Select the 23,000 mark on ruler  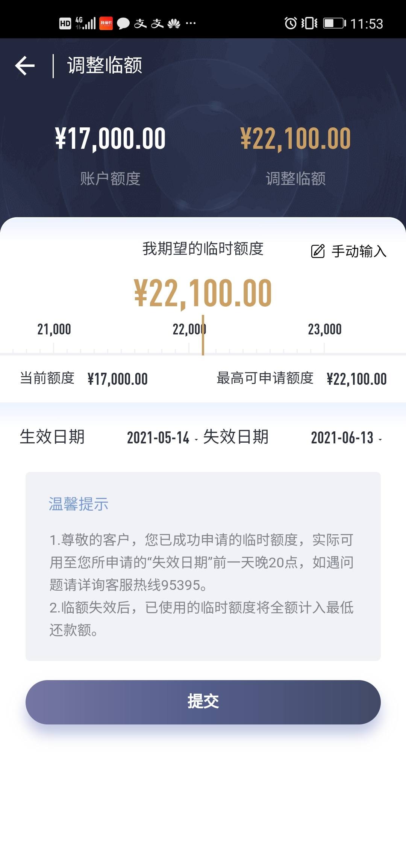[x=325, y=330]
